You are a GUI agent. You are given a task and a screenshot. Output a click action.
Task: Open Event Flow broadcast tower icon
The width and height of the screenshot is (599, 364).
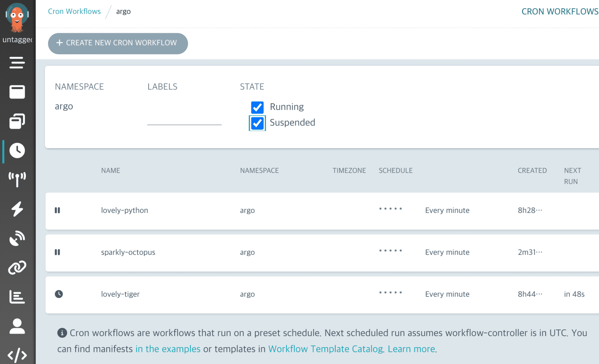click(x=17, y=180)
